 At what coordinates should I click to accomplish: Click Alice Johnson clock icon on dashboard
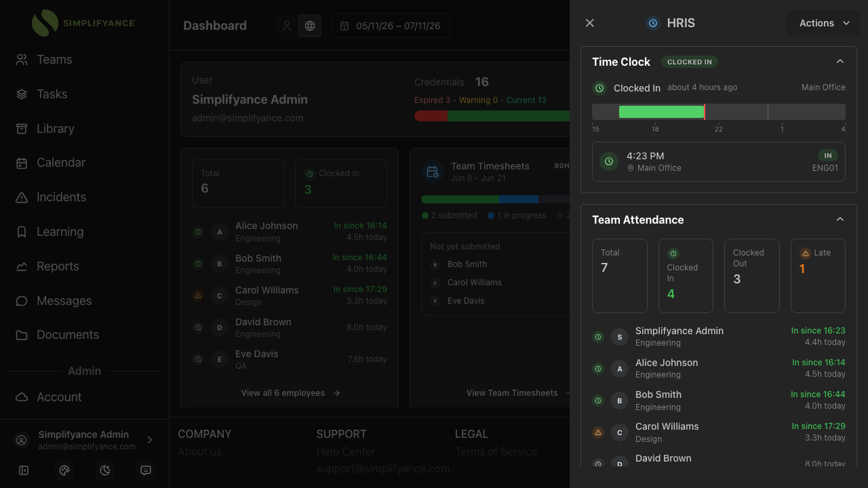198,232
